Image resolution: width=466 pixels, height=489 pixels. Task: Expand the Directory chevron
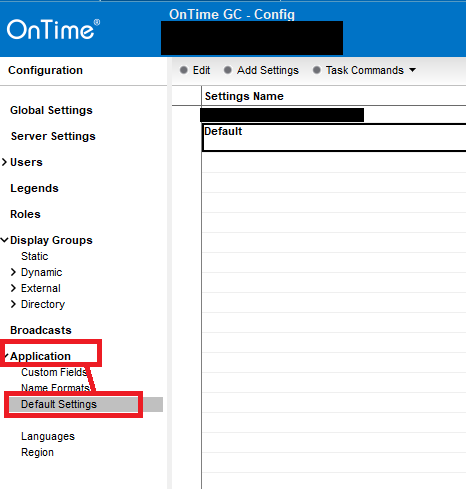tap(13, 304)
